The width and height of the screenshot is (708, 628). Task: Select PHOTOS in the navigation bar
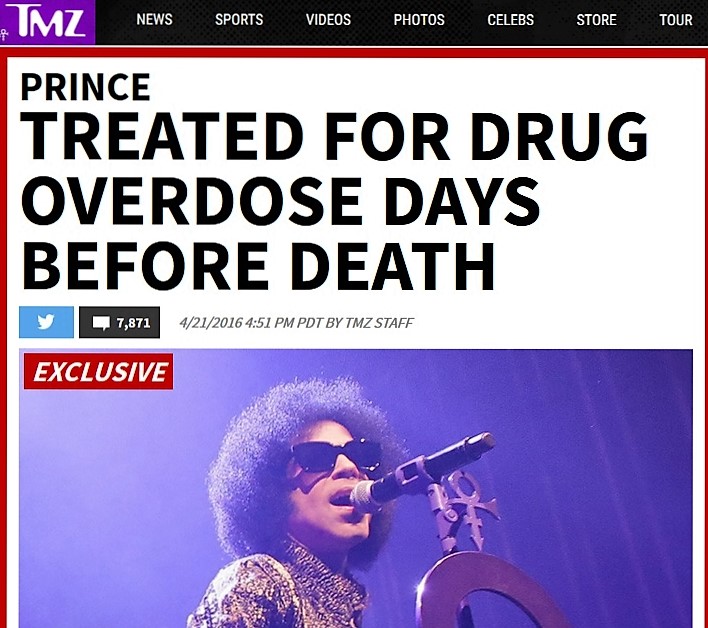tap(419, 19)
